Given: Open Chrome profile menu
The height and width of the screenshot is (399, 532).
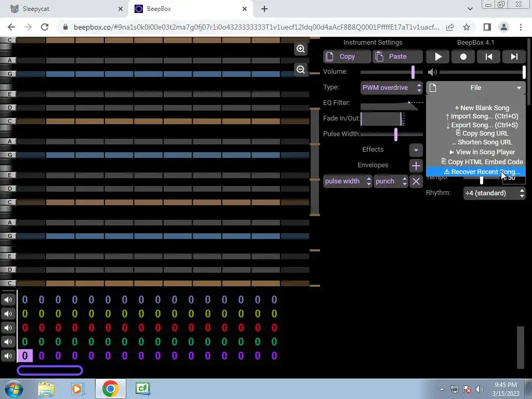Looking at the screenshot, I should tap(504, 27).
